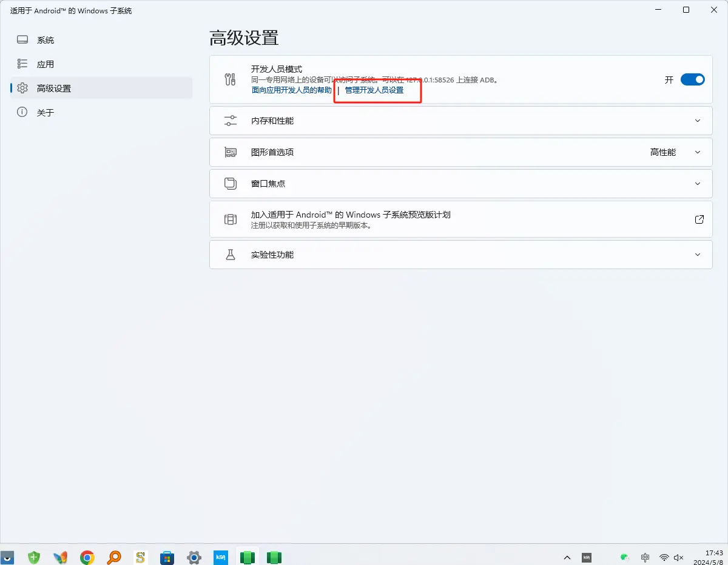
Task: Click the 高性能 value in 图形首选项
Action: (663, 152)
